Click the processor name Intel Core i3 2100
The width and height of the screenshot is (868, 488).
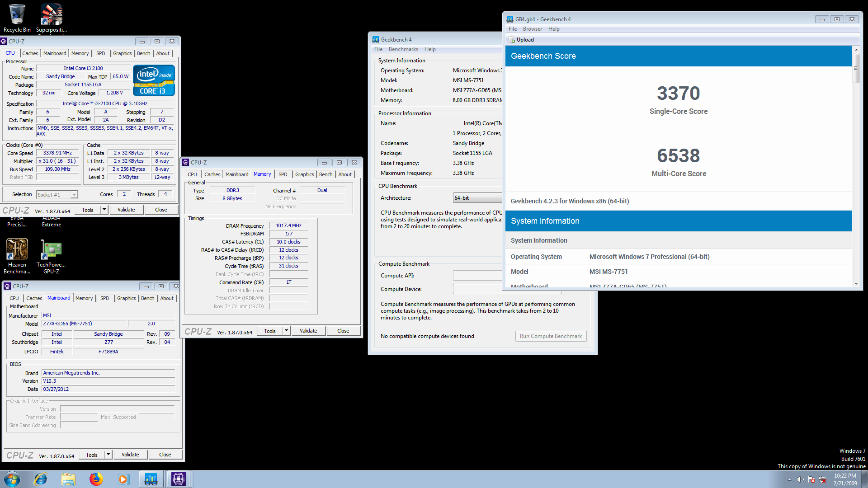[x=83, y=68]
